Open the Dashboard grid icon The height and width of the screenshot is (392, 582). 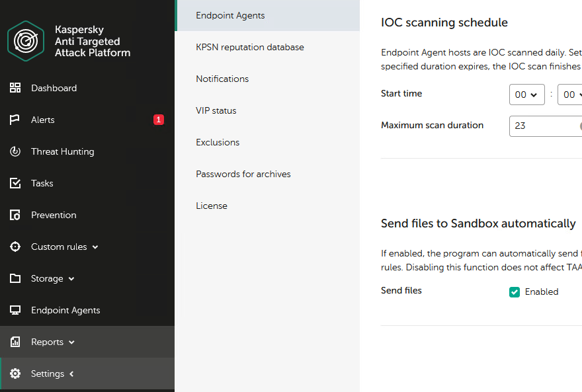click(15, 88)
